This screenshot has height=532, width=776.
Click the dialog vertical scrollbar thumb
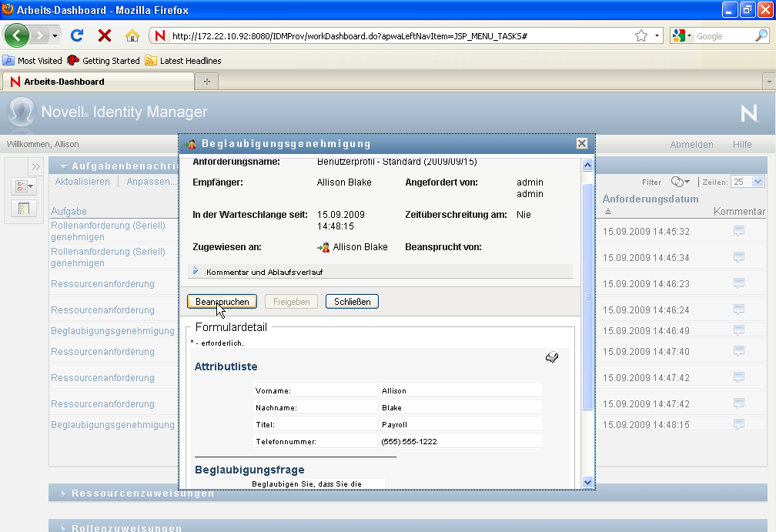tap(587, 296)
